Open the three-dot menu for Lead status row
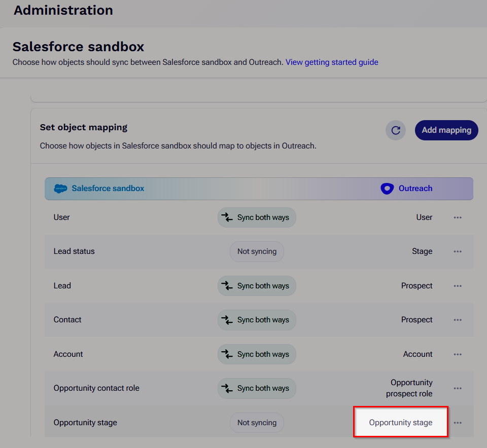 (x=458, y=251)
